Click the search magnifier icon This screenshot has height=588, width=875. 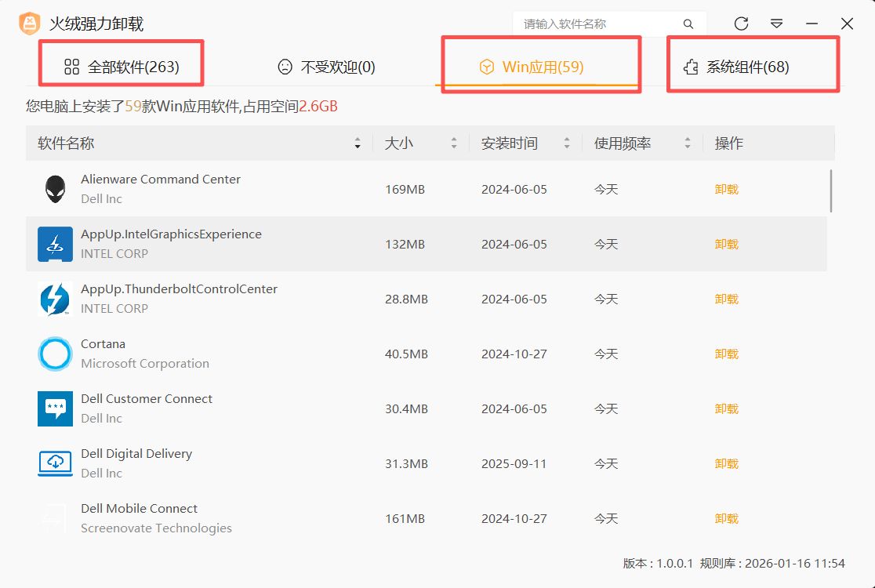[x=688, y=24]
